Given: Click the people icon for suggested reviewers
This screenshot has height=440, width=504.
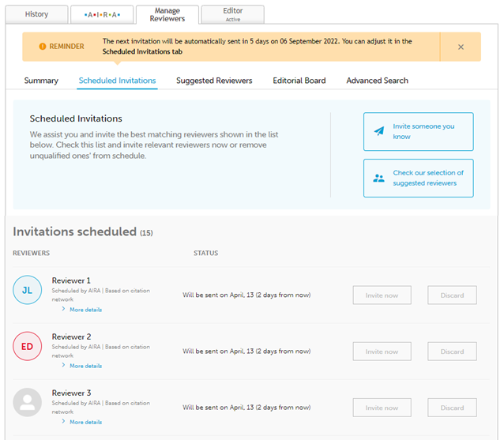Looking at the screenshot, I should (379, 178).
